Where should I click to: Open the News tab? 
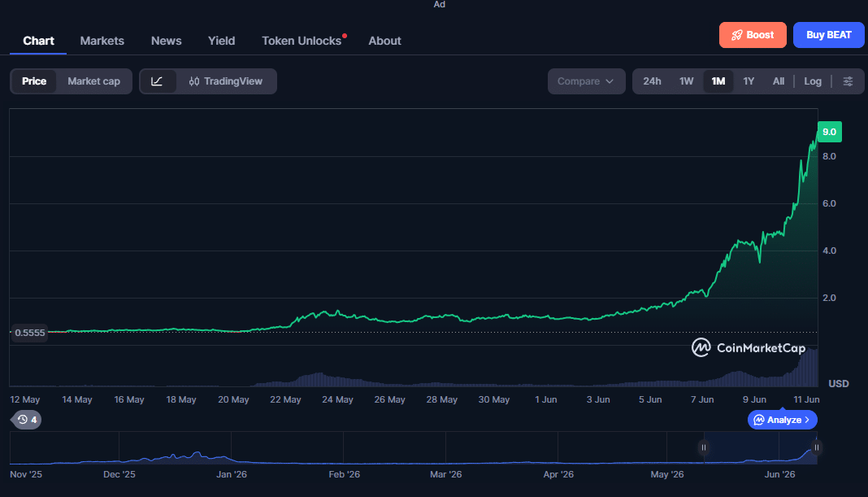click(x=166, y=41)
